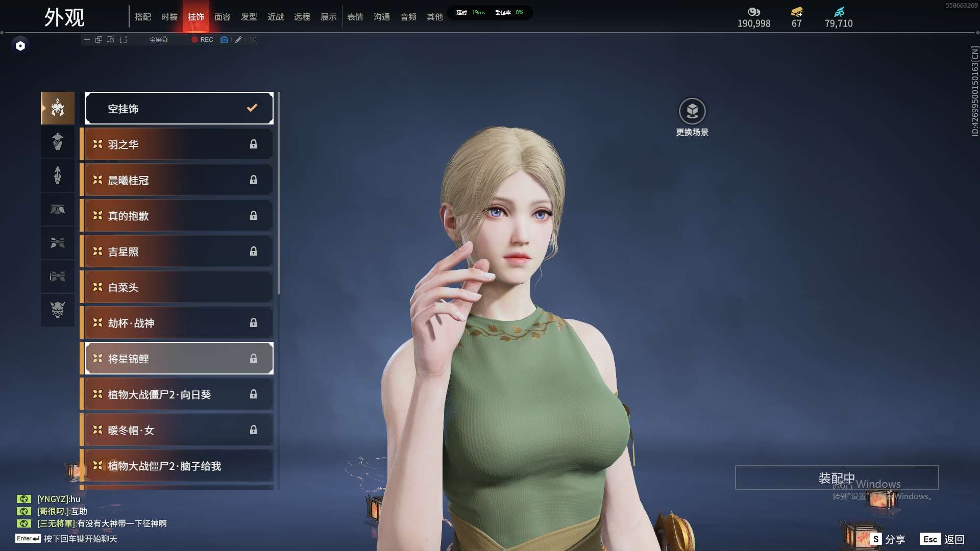Viewport: 980px width, 551px height.
Task: Open the demon mask category icon
Action: [58, 310]
